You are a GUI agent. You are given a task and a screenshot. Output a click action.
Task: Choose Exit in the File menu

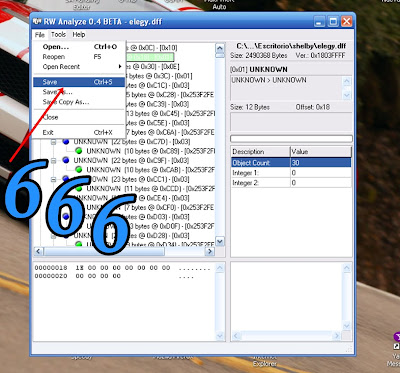tap(79, 132)
